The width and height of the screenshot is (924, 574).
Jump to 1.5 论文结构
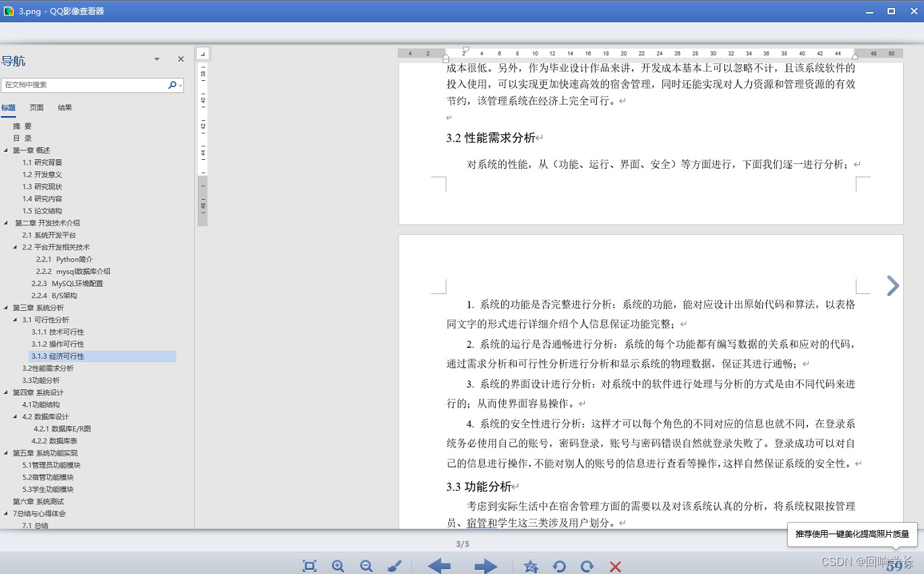pos(42,211)
